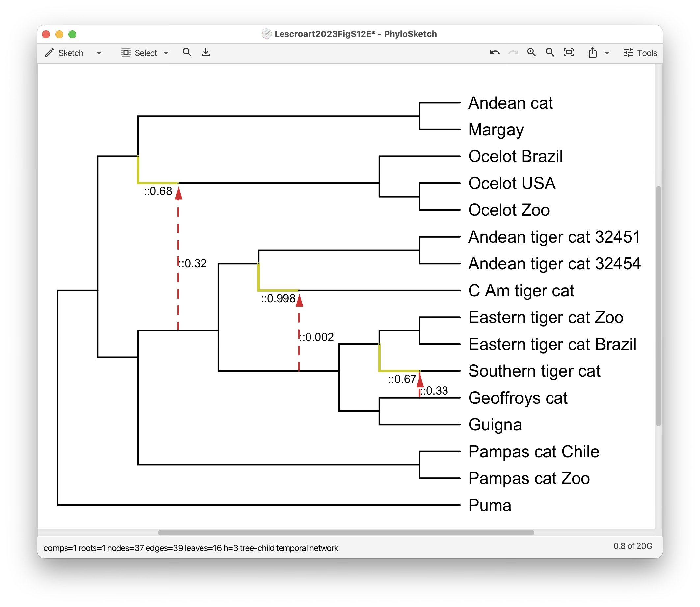Click the yellow minimize window button
This screenshot has width=700, height=607.
point(59,34)
